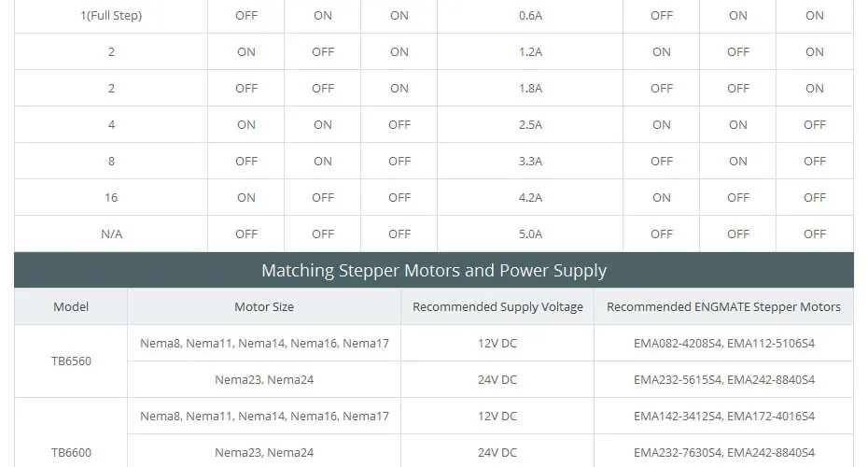Viewport: 868px width, 467px height.
Task: Select the 1(Full Step) cell
Action: (111, 16)
